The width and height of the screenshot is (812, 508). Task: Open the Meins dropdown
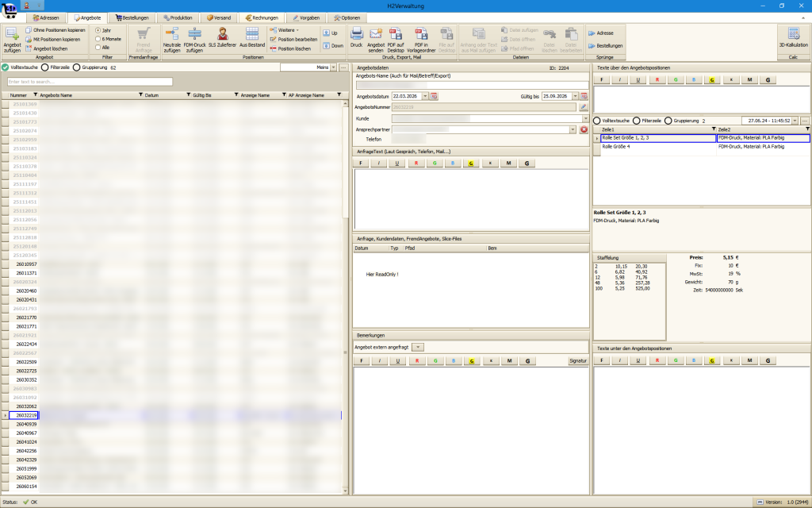pyautogui.click(x=334, y=67)
